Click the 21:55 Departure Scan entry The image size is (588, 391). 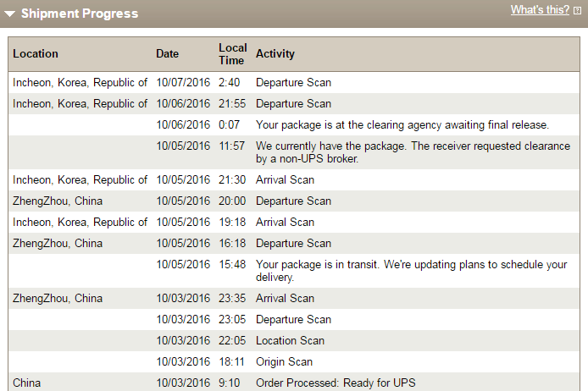click(x=294, y=104)
